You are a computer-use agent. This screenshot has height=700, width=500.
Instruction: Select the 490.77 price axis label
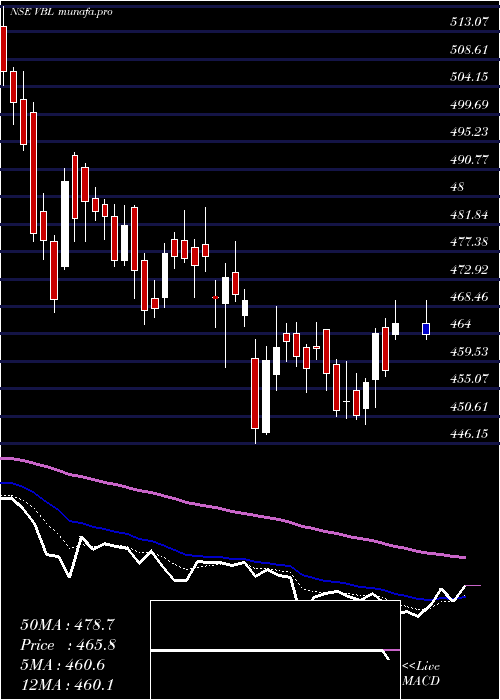pyautogui.click(x=468, y=159)
